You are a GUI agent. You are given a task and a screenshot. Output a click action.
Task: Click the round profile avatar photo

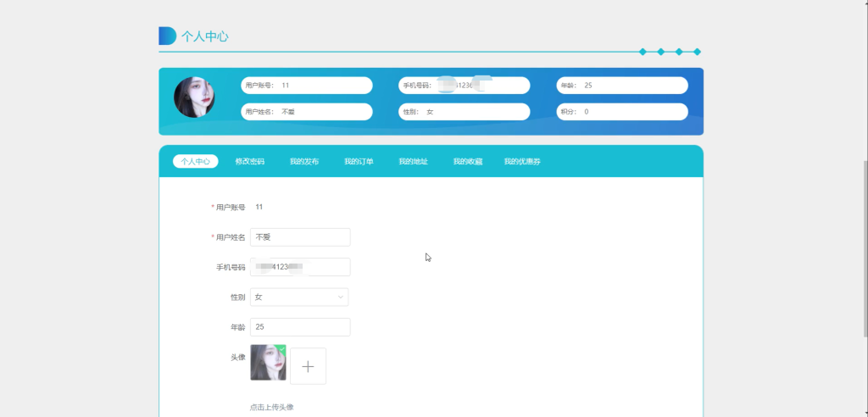point(194,97)
